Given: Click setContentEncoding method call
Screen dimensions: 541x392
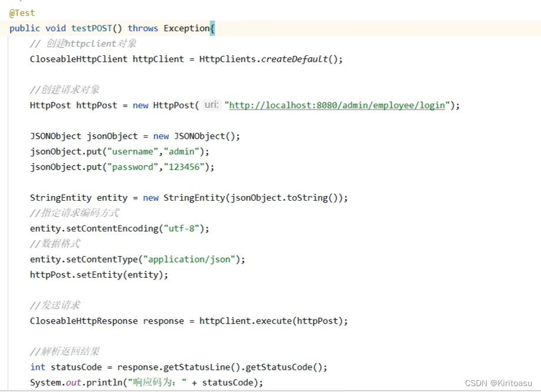Looking at the screenshot, I should 112,228.
